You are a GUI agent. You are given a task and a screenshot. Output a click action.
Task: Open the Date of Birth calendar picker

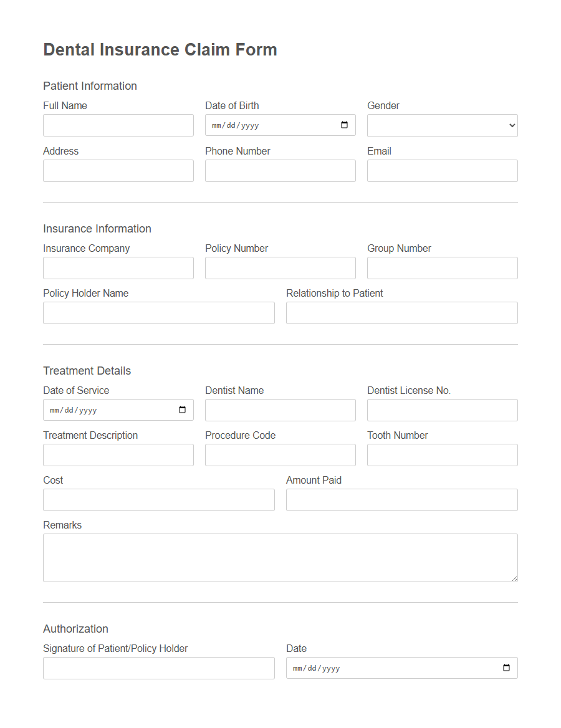(343, 125)
